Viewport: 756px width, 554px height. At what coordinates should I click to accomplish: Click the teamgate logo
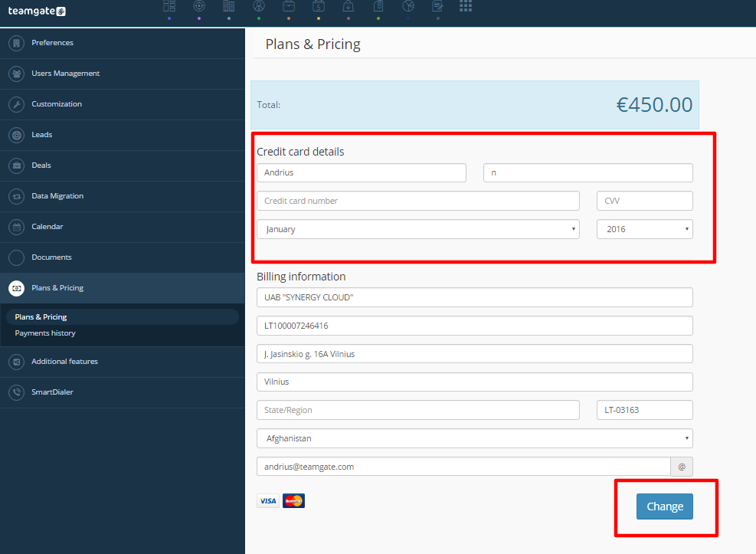click(x=37, y=11)
